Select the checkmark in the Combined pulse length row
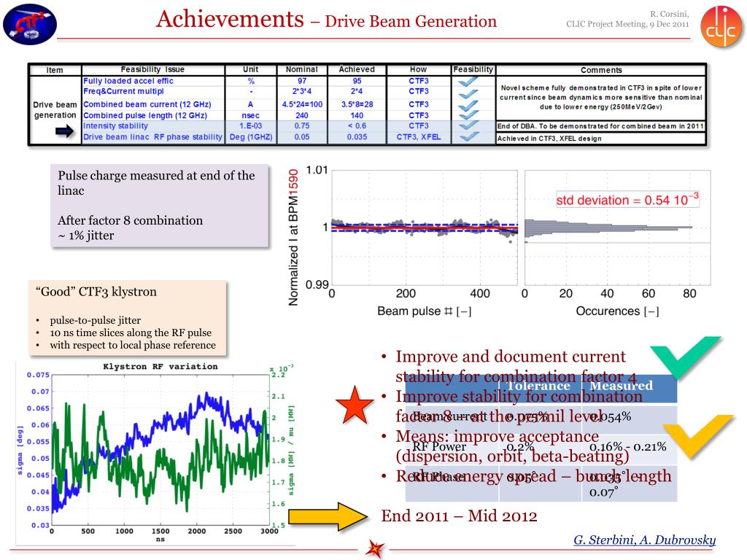Screen dimensions: 747x560 [x=468, y=114]
